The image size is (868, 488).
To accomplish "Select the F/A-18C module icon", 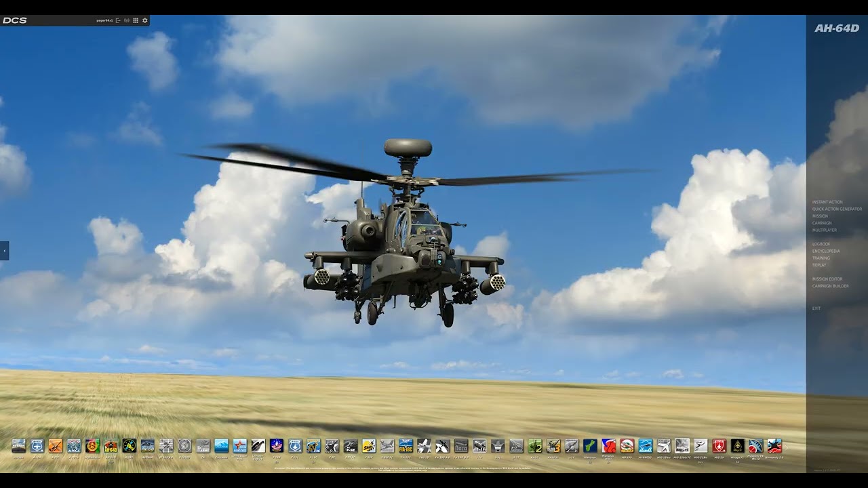I will point(406,445).
